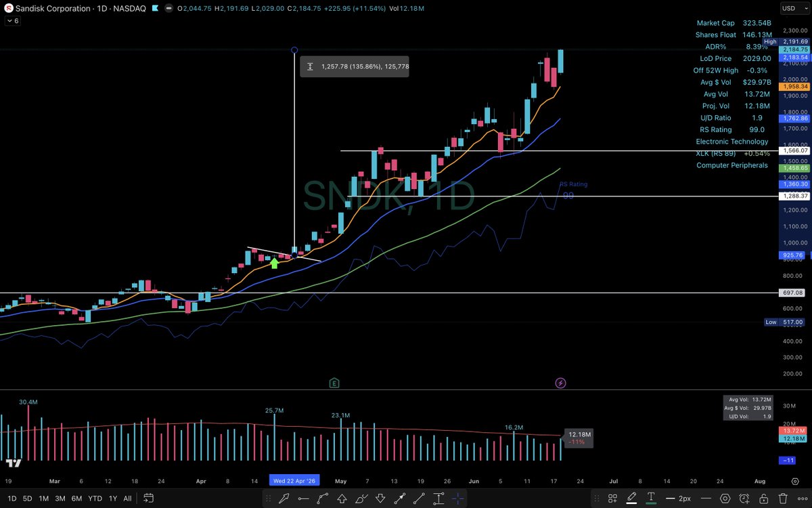Select the 6M time range

77,499
